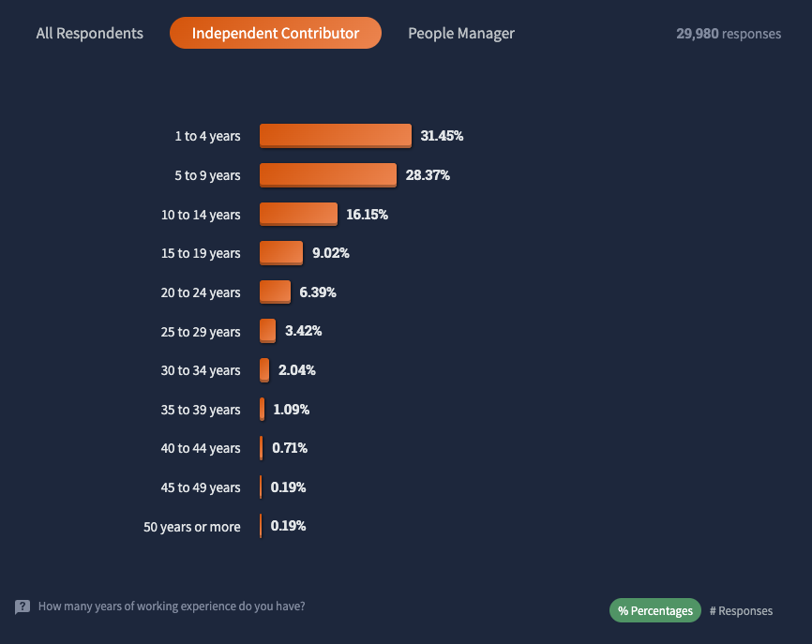Select the 20 to 24 years bar
The width and height of the screenshot is (812, 644).
tap(275, 292)
